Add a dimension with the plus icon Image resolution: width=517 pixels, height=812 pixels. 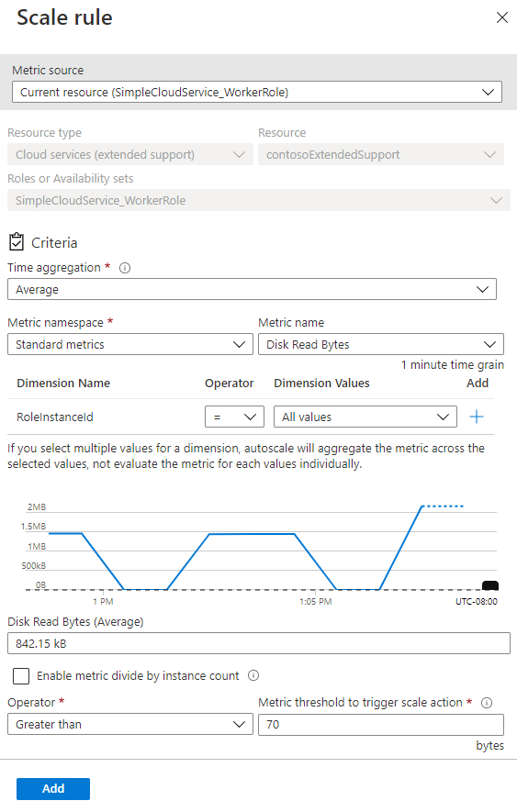(477, 417)
